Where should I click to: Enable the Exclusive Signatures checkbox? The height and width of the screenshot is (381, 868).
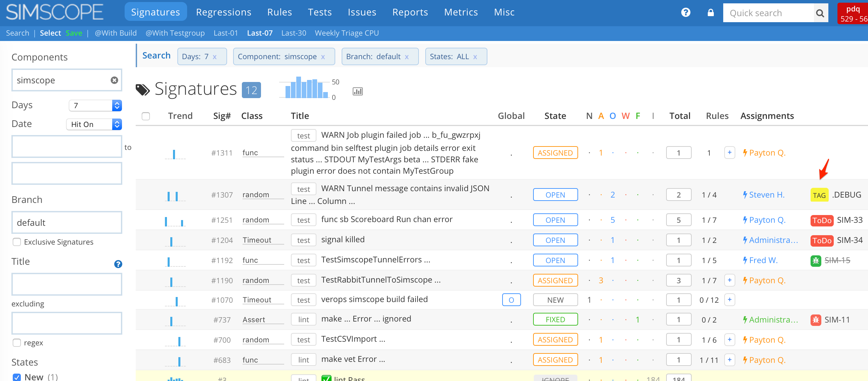tap(16, 242)
